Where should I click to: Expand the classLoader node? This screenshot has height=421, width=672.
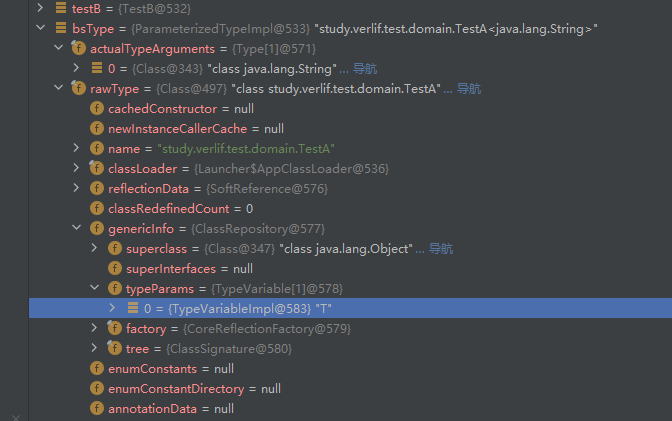pos(76,168)
